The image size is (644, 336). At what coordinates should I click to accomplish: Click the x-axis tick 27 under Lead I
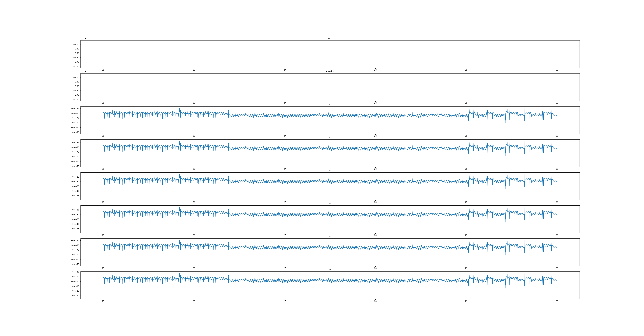click(285, 70)
